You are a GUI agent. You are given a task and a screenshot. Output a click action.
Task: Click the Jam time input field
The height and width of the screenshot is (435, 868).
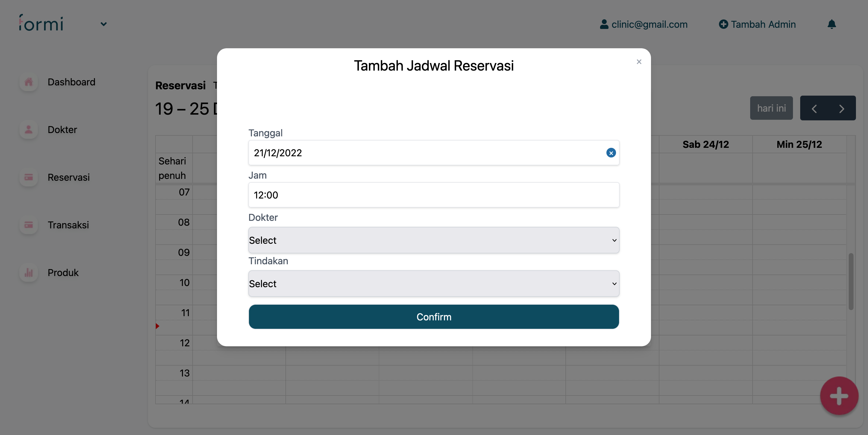click(434, 195)
